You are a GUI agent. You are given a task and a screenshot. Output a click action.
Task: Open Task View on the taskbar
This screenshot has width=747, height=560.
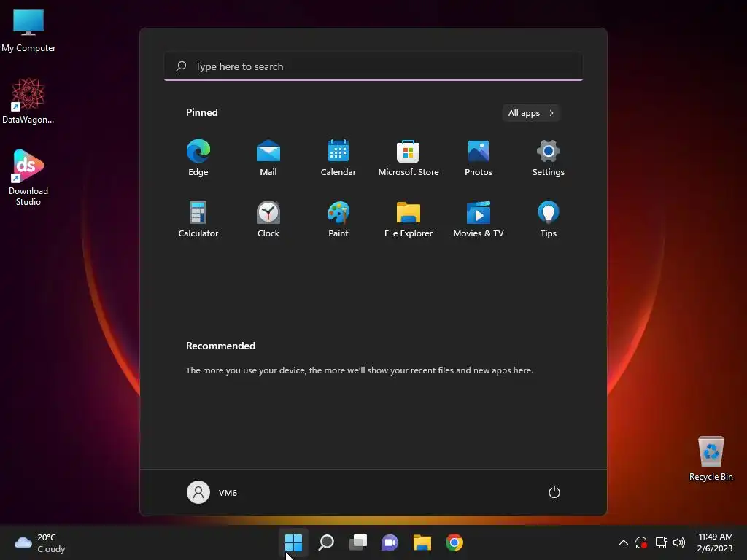pos(358,542)
